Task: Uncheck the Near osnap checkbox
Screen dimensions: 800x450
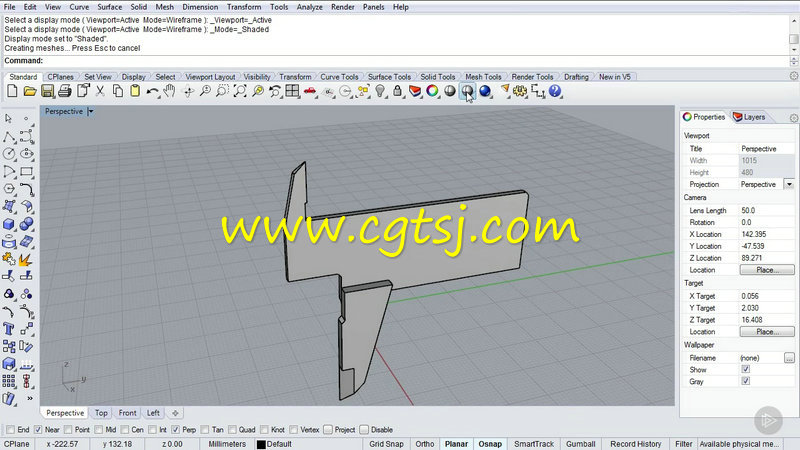Action: click(x=38, y=430)
